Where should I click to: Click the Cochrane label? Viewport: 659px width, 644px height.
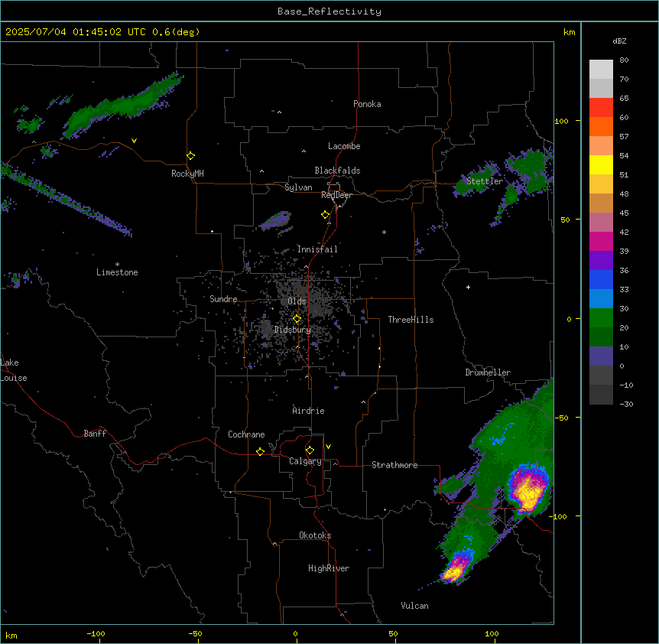point(246,434)
